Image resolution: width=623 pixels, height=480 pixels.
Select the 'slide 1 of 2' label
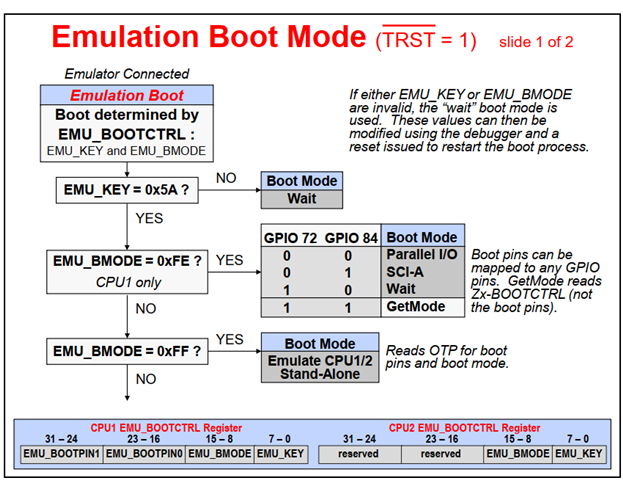tap(536, 42)
